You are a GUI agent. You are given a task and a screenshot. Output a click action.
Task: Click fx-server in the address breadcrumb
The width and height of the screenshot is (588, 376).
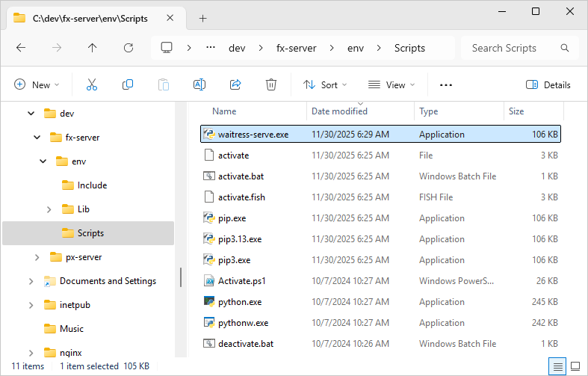(296, 48)
